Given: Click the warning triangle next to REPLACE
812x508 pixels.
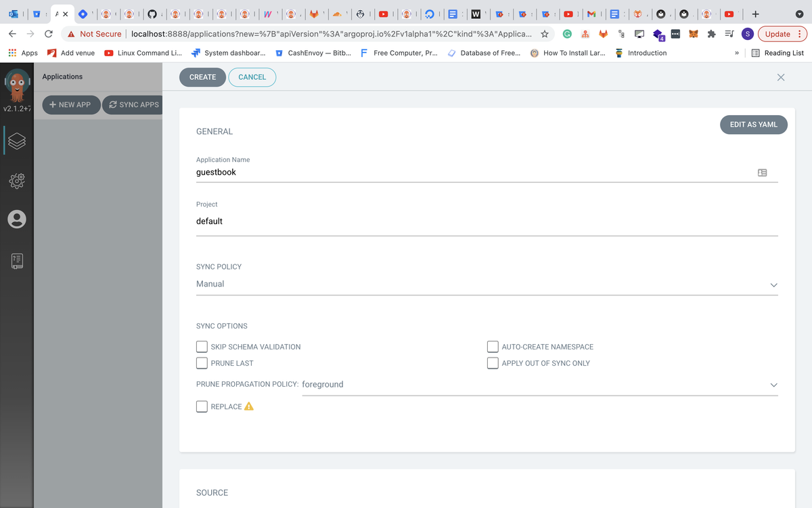Looking at the screenshot, I should 248,406.
